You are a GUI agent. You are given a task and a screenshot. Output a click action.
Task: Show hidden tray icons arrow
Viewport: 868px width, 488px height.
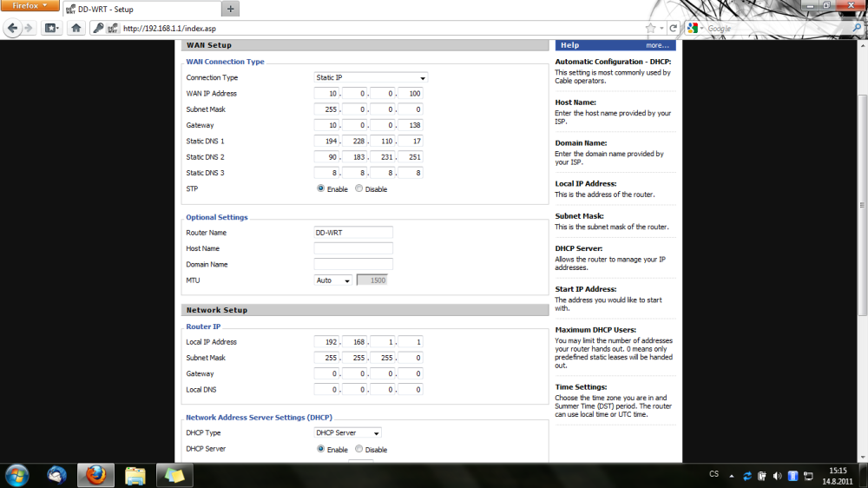click(732, 476)
